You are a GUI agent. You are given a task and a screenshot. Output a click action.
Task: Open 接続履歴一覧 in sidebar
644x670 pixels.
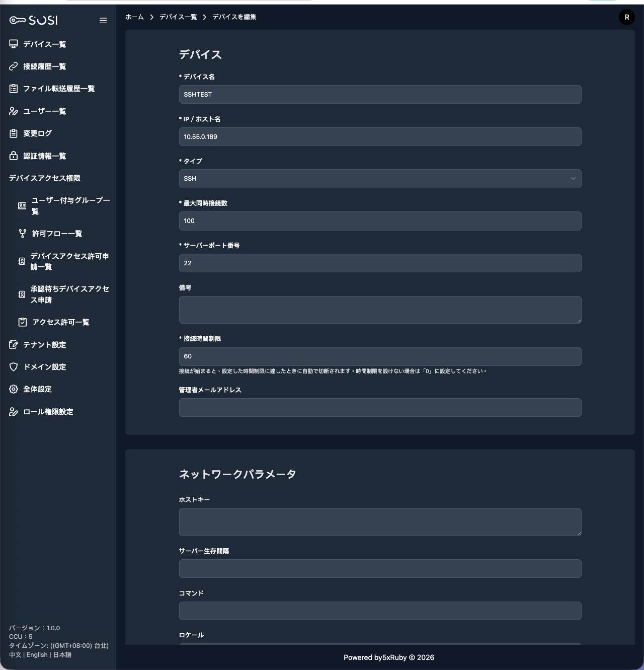(x=45, y=66)
